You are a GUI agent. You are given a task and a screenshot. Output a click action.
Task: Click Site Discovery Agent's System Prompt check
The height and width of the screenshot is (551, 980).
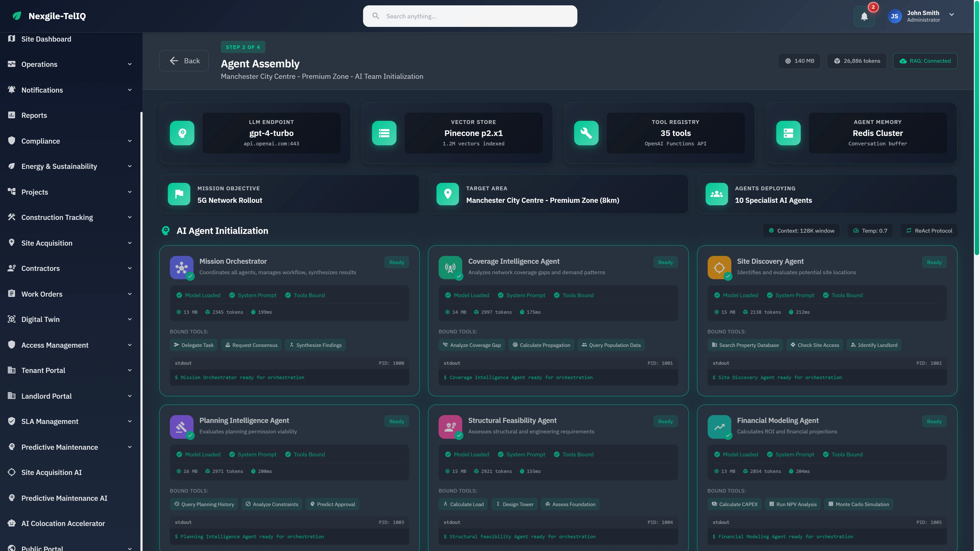click(770, 295)
